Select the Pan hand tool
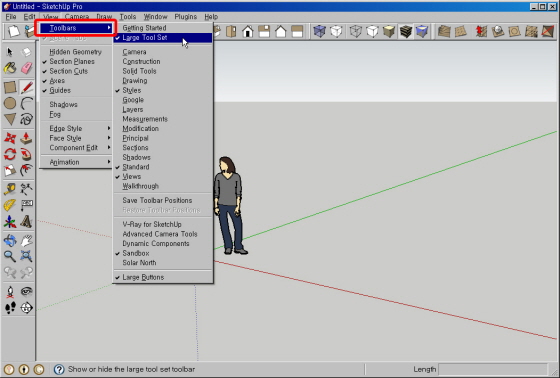 tap(26, 240)
